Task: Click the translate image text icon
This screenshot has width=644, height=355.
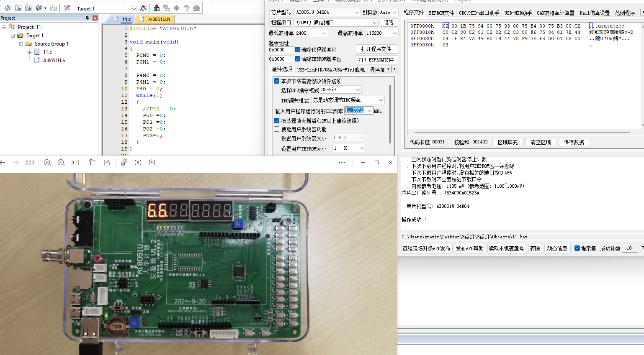Action: 124,163
